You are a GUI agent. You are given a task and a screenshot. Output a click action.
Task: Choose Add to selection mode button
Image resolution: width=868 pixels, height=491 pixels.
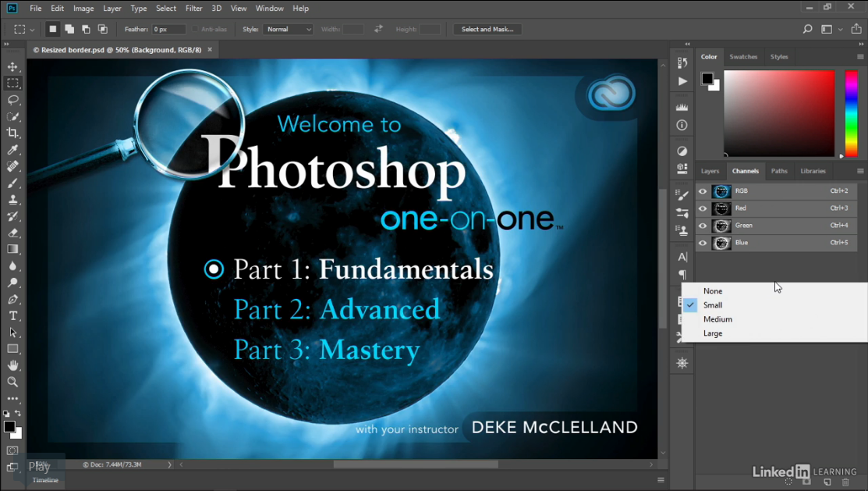click(x=69, y=29)
